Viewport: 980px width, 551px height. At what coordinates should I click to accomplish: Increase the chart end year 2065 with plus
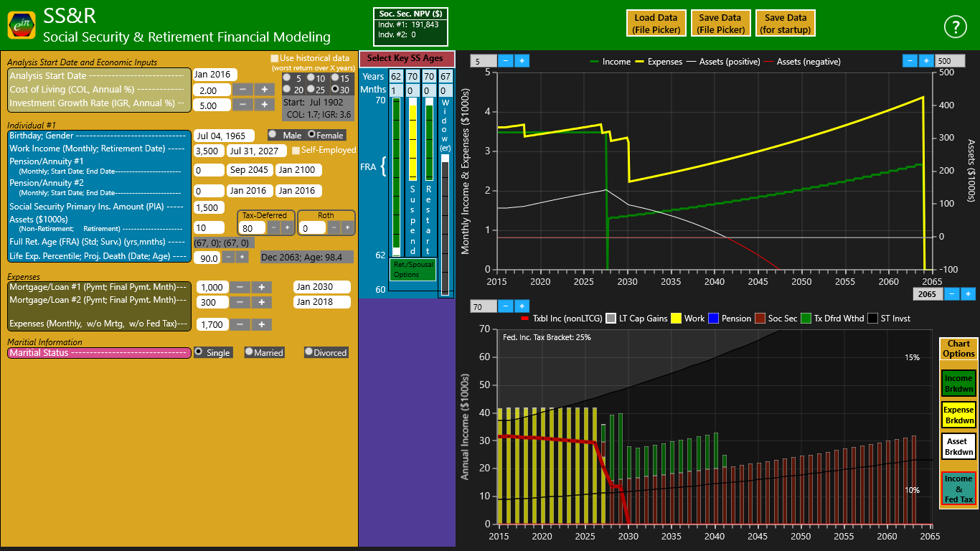point(968,293)
